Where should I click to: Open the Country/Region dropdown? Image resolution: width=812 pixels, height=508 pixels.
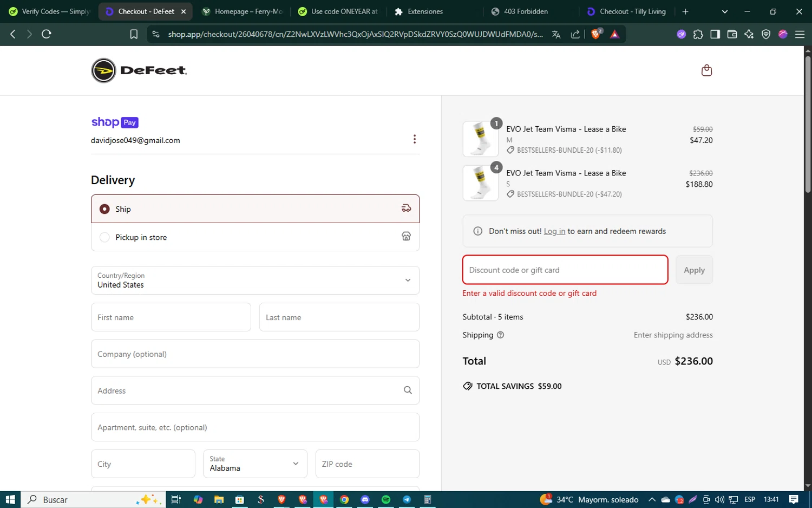255,280
